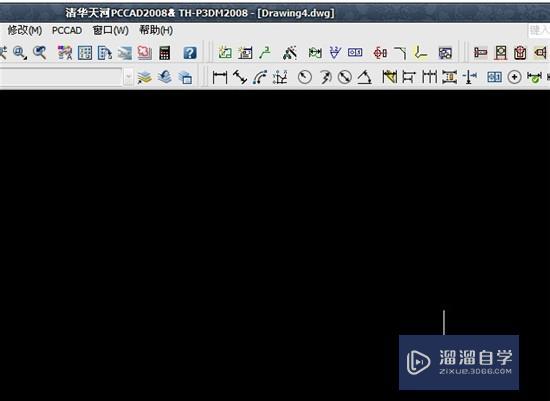Select the dimension inspection check icon

(535, 77)
